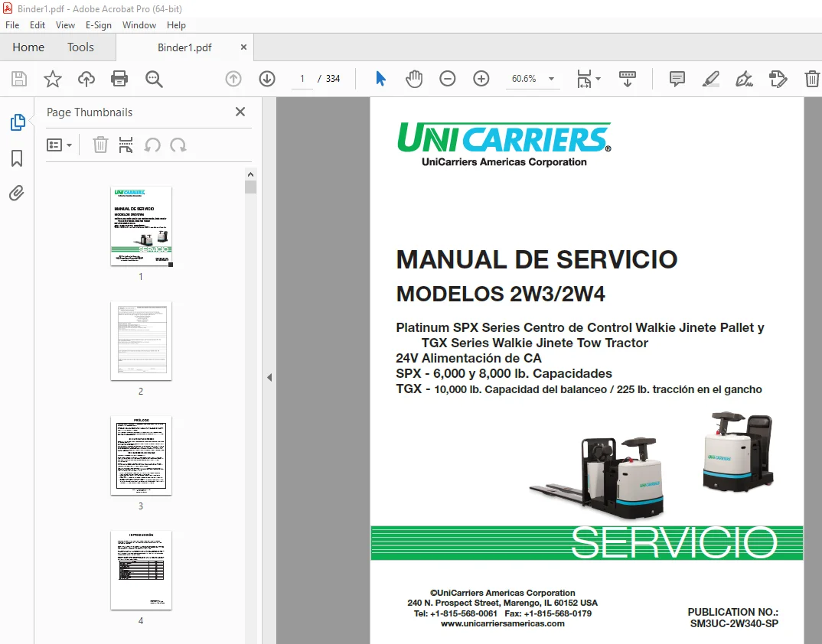Open the Edit menu
Screen dimensions: 822x644
(38, 25)
